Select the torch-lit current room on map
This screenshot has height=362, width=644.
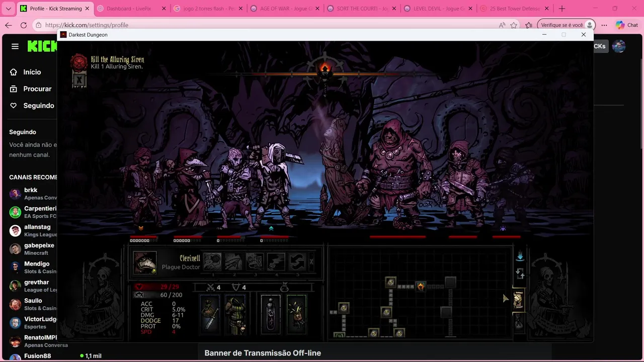coord(421,286)
